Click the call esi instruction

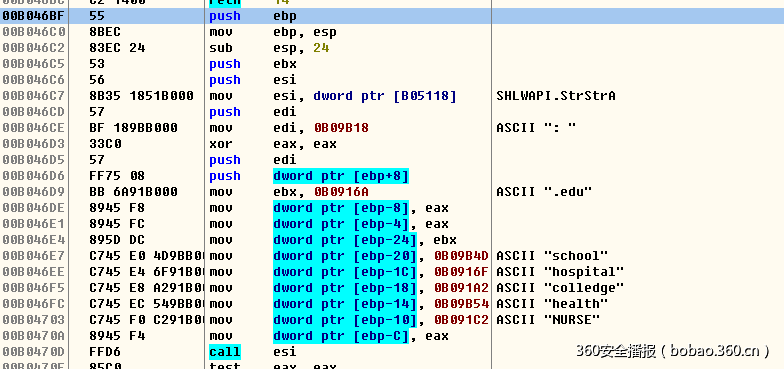pos(253,352)
